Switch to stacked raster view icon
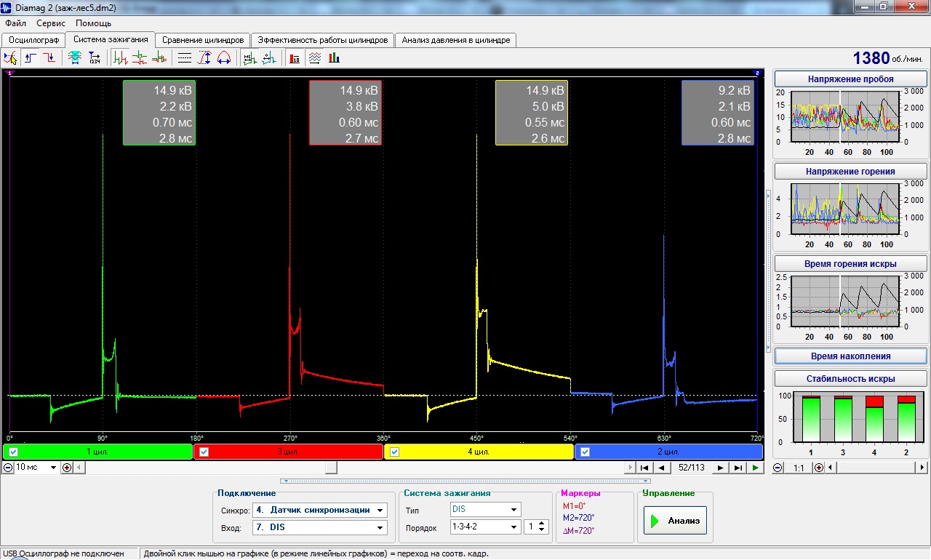 140,58
